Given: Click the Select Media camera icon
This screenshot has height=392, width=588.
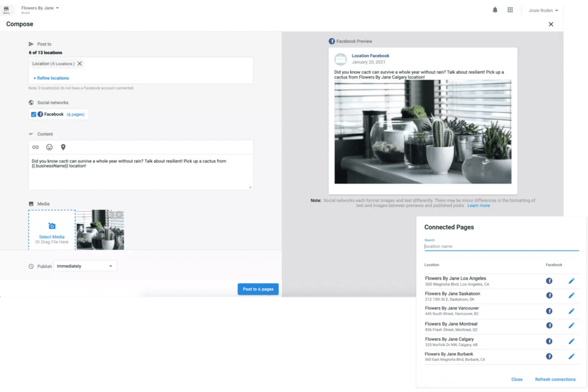Looking at the screenshot, I should pyautogui.click(x=51, y=226).
